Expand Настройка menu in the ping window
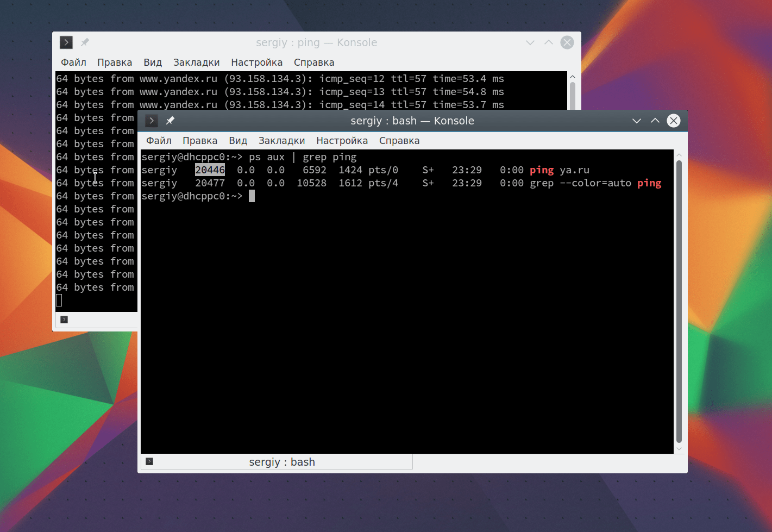 [256, 62]
